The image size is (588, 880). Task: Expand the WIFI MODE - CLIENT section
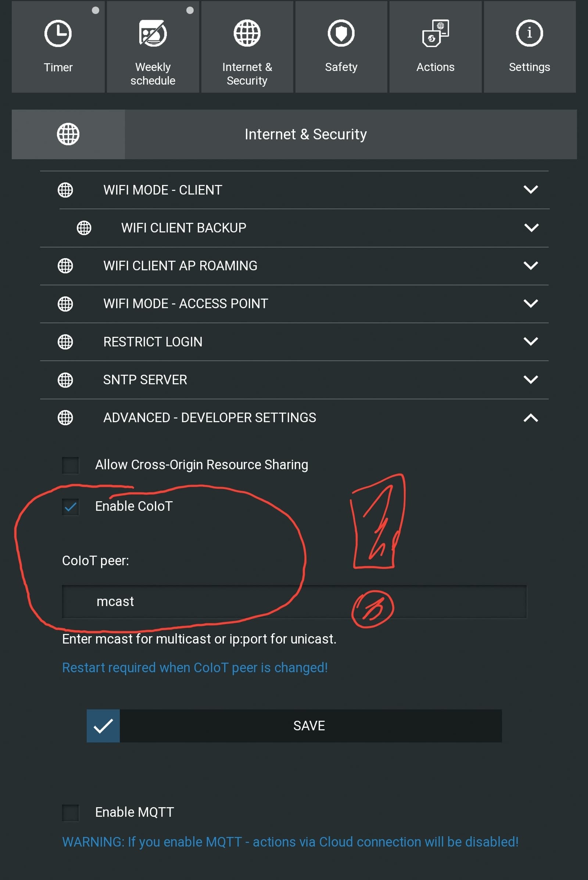531,190
